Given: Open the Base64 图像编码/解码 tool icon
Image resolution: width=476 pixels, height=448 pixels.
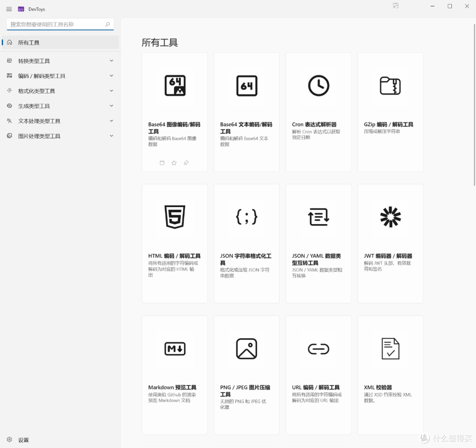Looking at the screenshot, I should tap(175, 85).
